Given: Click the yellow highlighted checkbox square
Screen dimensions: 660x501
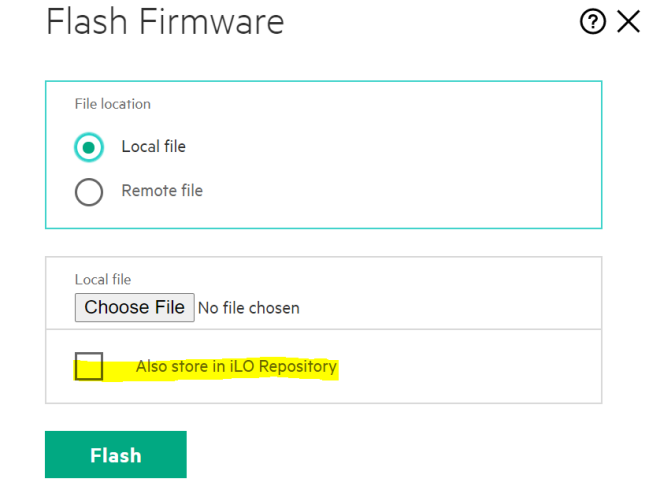Looking at the screenshot, I should click(x=89, y=367).
